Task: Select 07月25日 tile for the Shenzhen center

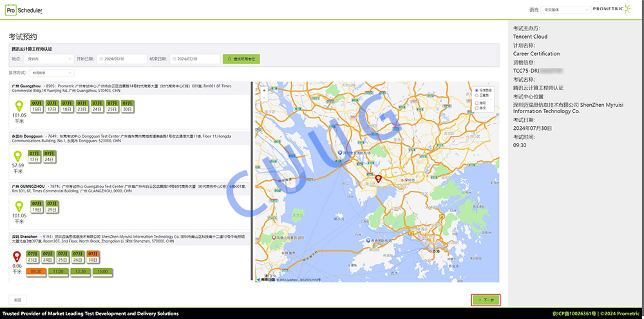Action: coord(62,257)
